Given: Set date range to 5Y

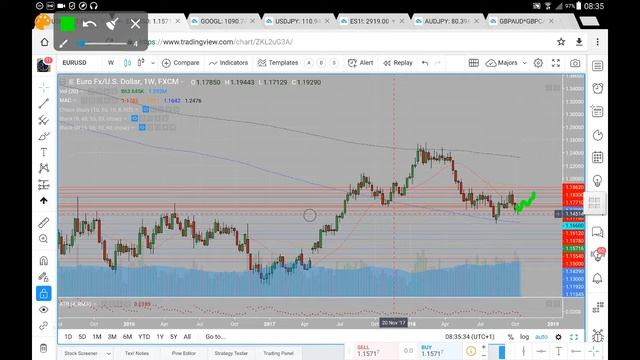Looking at the screenshot, I should pyautogui.click(x=173, y=337).
